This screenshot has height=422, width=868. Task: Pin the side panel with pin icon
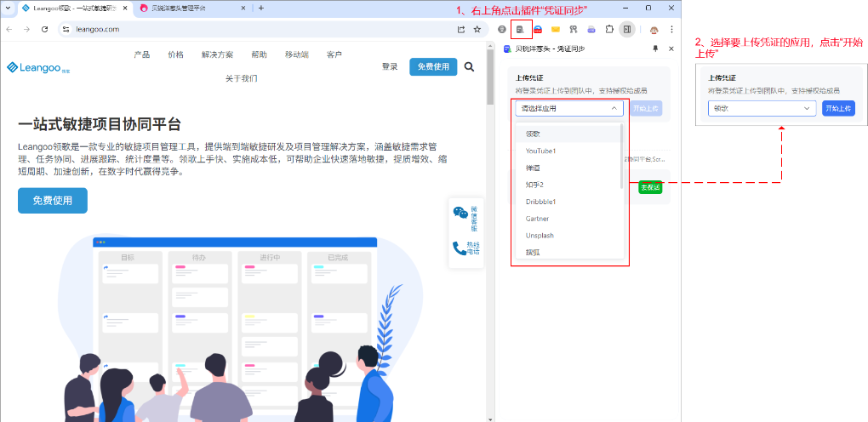(655, 48)
